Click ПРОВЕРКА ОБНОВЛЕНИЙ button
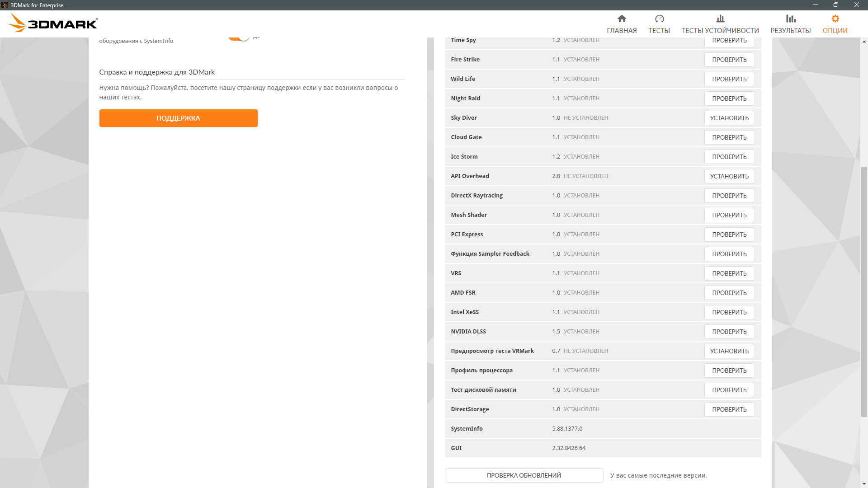 (524, 475)
